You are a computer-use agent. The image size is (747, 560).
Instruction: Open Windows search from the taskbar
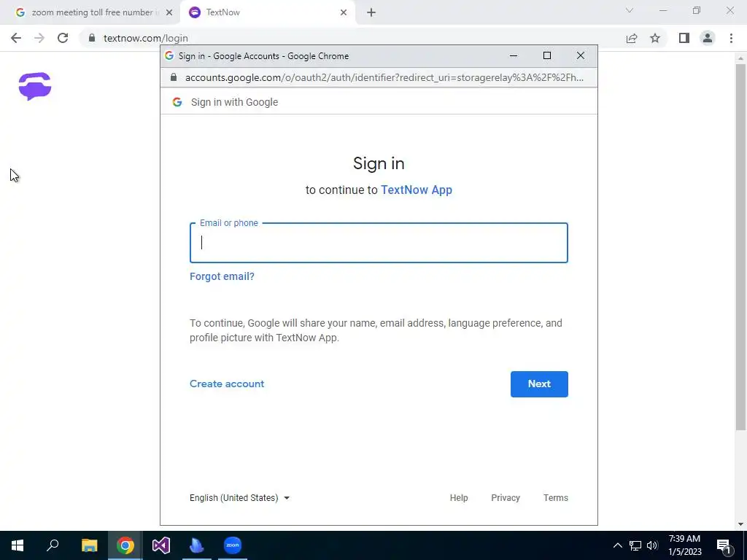[x=53, y=545]
